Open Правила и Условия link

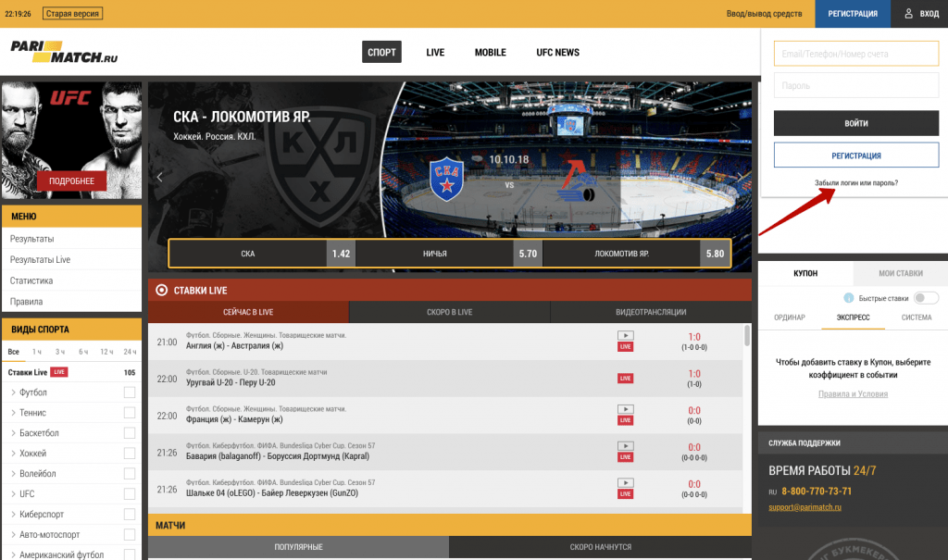[853, 393]
